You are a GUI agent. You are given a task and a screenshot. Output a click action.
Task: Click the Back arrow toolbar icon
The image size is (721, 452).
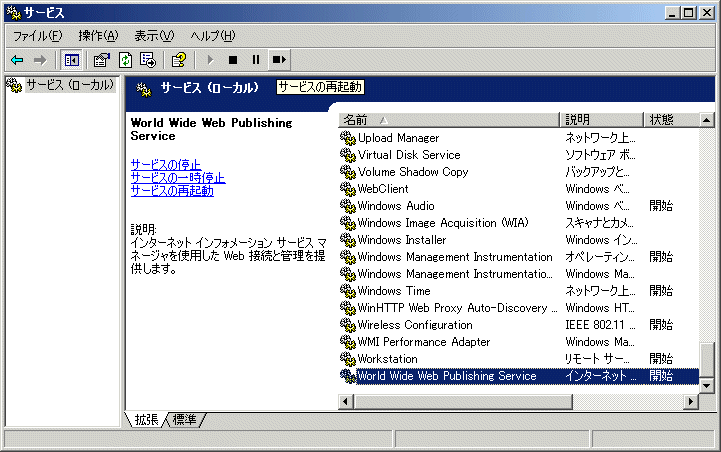(17, 60)
